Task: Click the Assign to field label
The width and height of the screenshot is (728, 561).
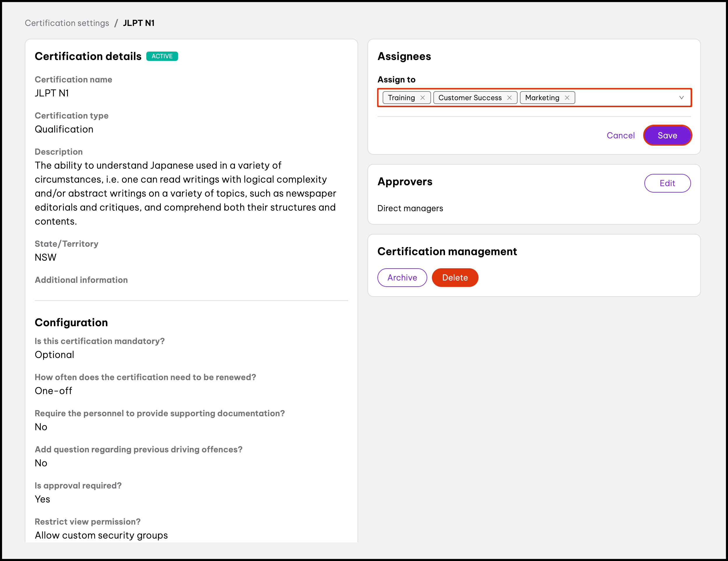Action: 396,80
